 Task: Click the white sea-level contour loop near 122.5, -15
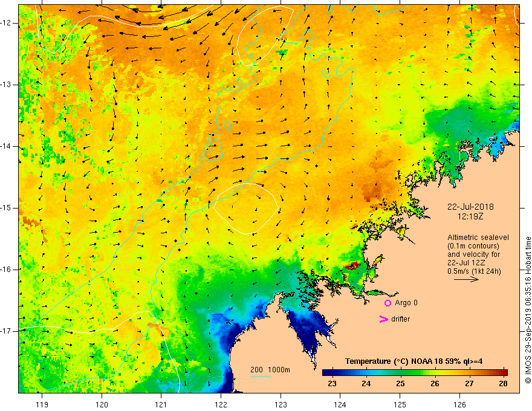pyautogui.click(x=246, y=209)
